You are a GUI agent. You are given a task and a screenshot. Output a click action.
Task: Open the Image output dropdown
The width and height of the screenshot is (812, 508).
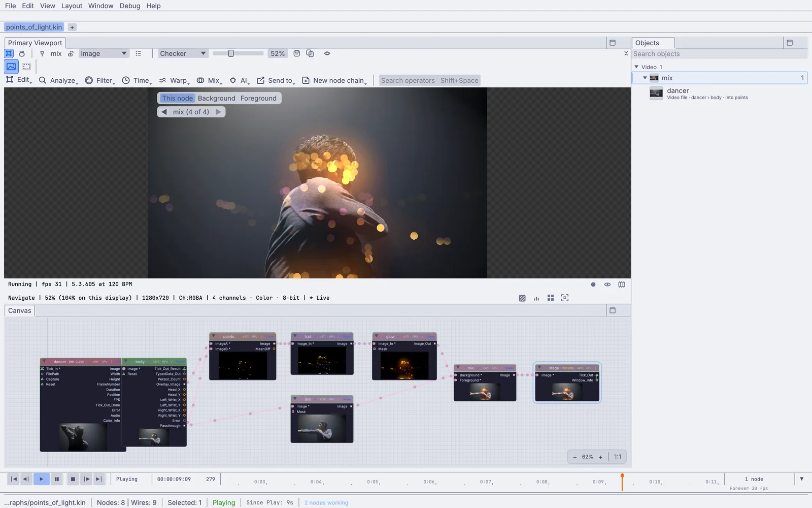pos(104,53)
